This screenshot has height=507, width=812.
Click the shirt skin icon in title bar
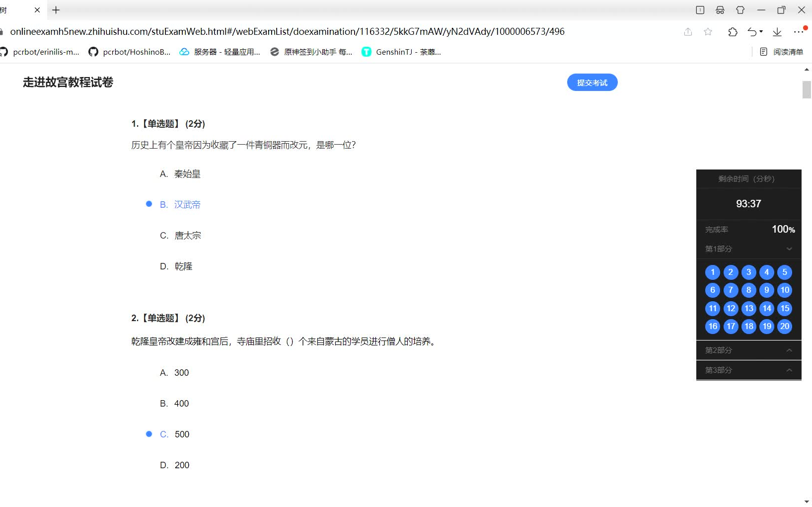[x=740, y=10]
